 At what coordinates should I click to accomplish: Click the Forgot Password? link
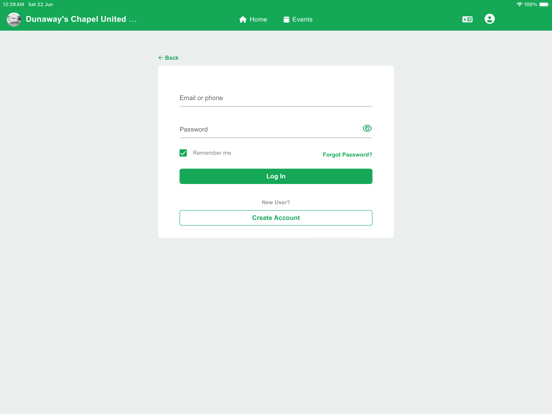[x=347, y=155]
